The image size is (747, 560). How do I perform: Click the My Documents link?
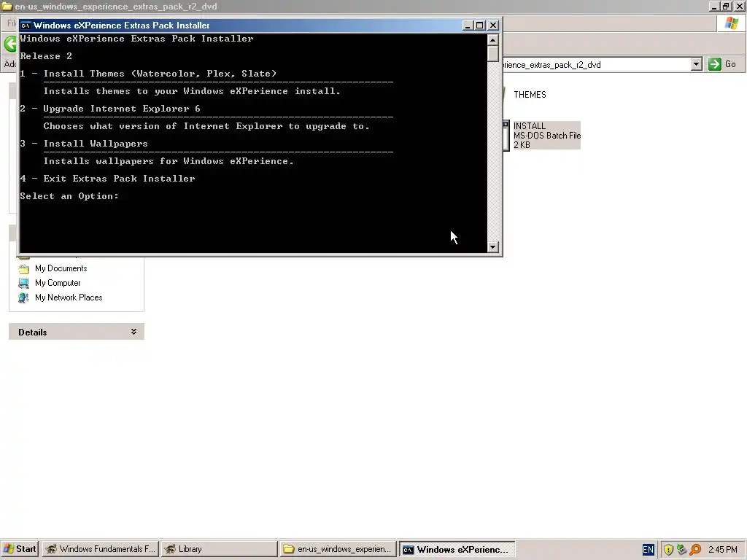(61, 268)
